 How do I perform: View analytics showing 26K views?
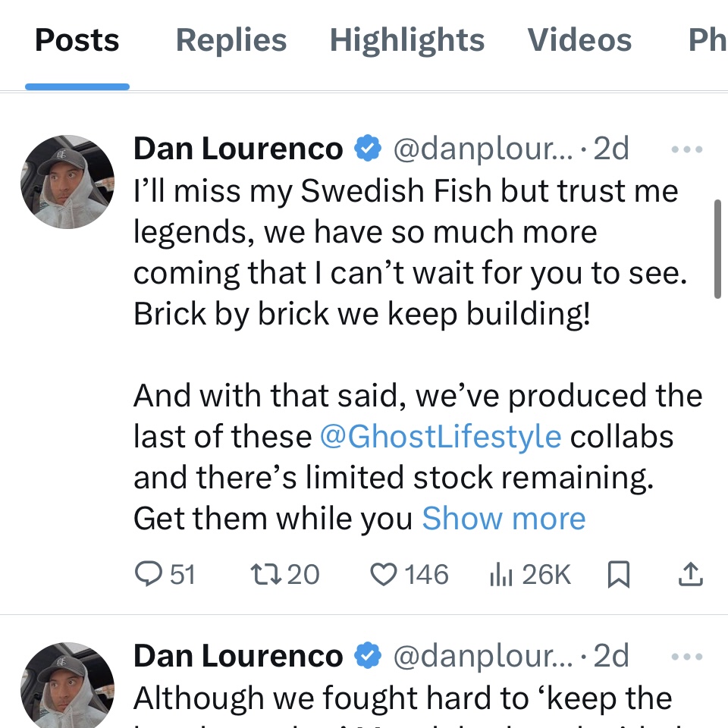(x=529, y=575)
